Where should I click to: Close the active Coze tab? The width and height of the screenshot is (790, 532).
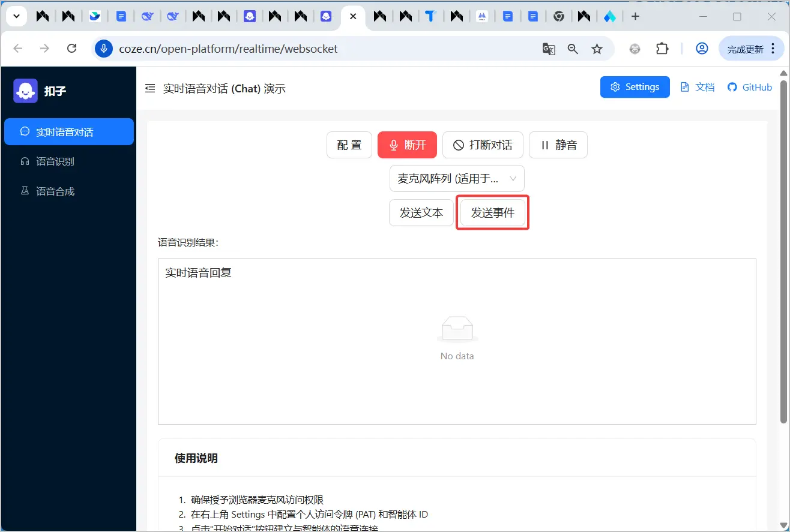(x=353, y=16)
